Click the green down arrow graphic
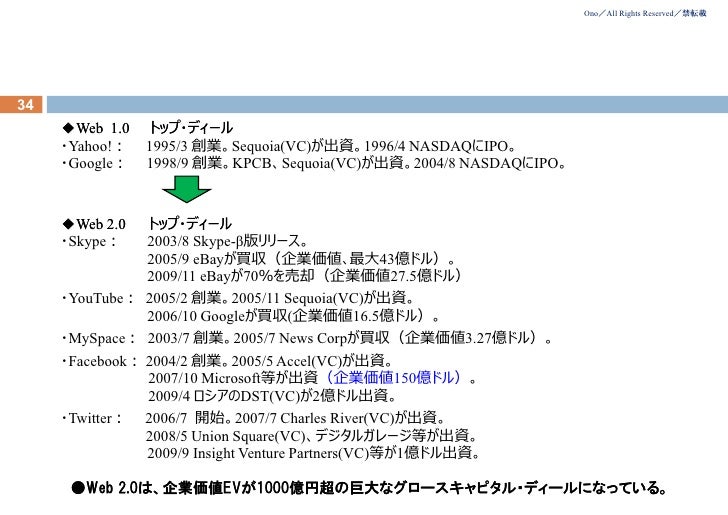This screenshot has width=728, height=515. click(x=187, y=189)
